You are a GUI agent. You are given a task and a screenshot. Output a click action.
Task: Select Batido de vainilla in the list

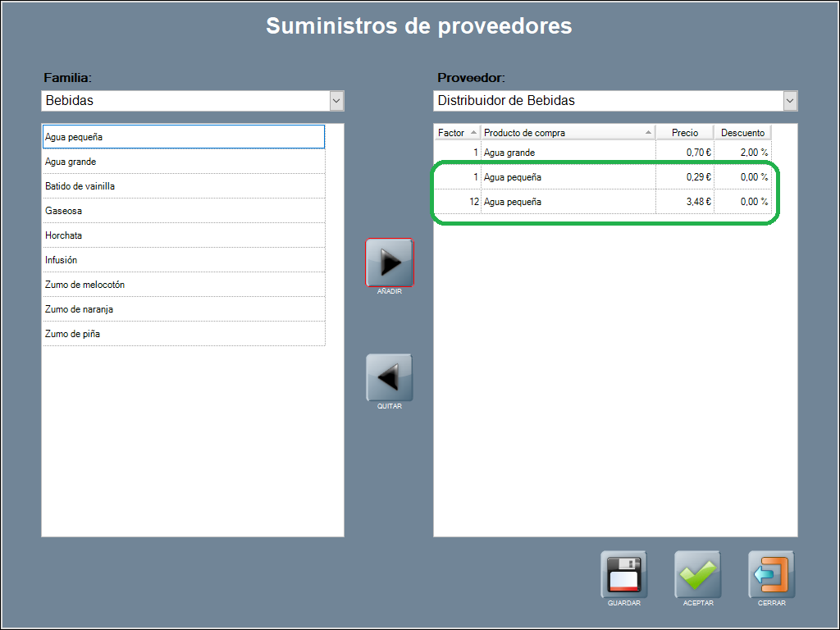184,186
